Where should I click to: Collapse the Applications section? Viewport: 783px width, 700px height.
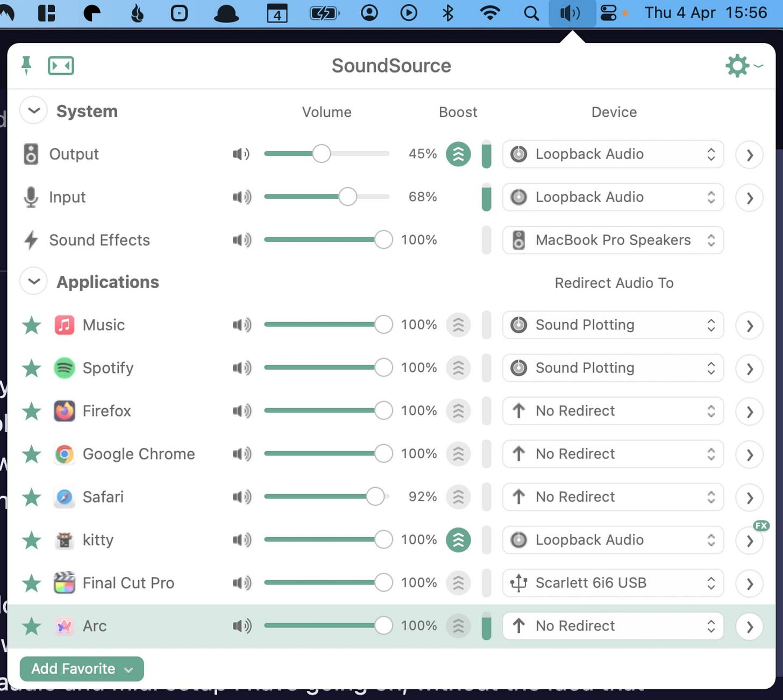point(33,281)
